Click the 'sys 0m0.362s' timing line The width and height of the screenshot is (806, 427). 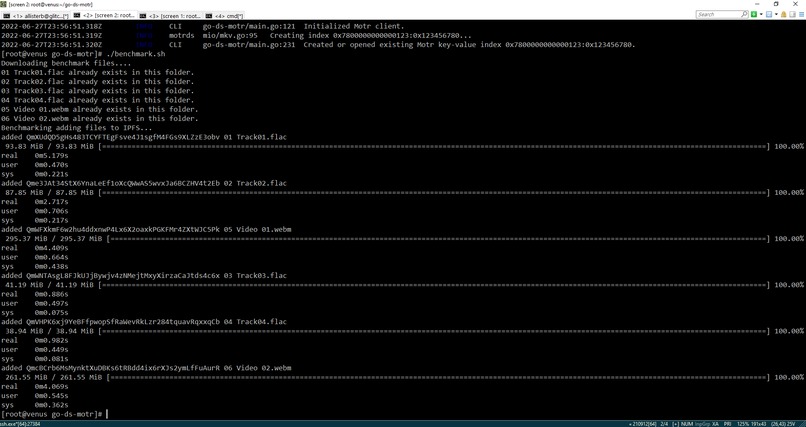tap(35, 405)
